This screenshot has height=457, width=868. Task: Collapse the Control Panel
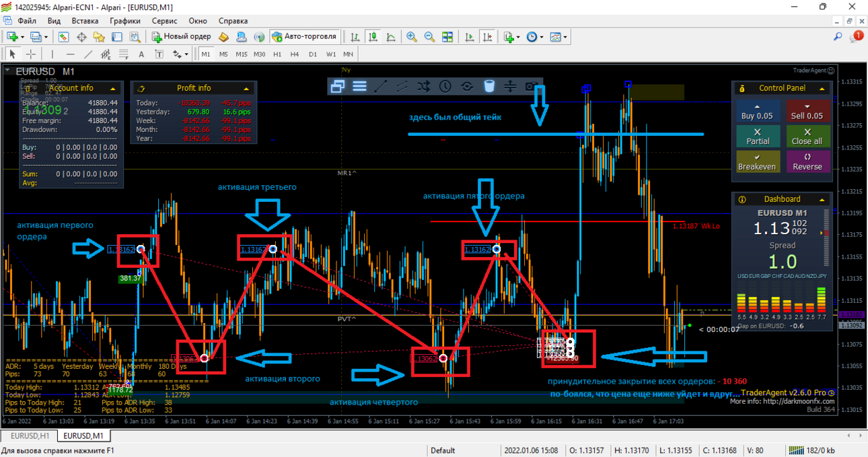pyautogui.click(x=822, y=88)
